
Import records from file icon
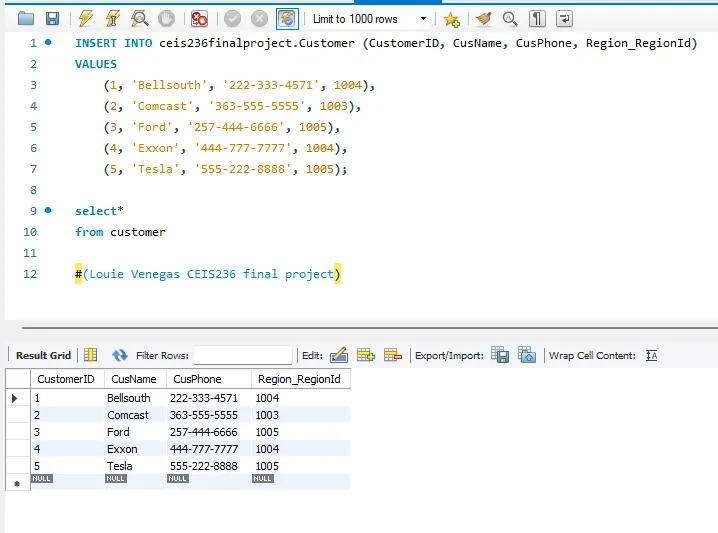[527, 355]
